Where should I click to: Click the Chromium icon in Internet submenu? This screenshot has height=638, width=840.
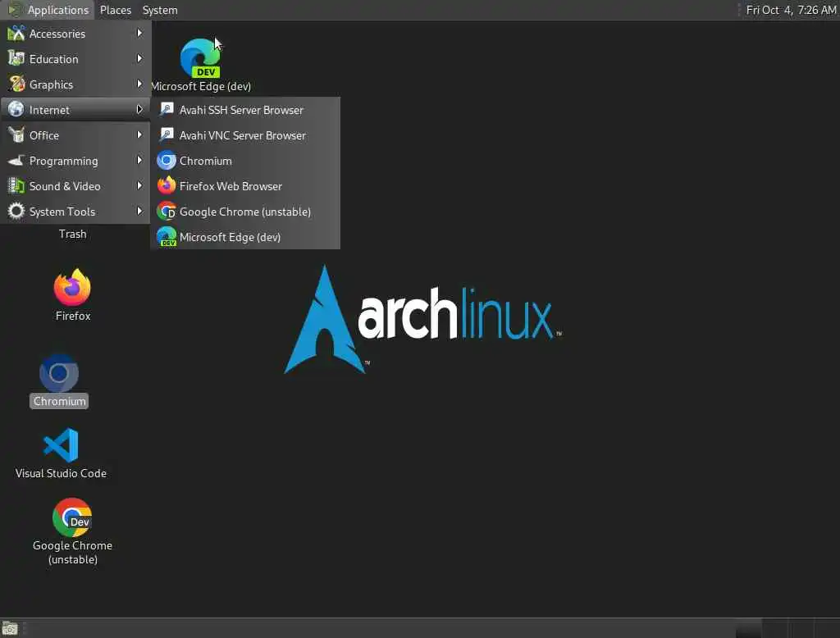tap(167, 160)
